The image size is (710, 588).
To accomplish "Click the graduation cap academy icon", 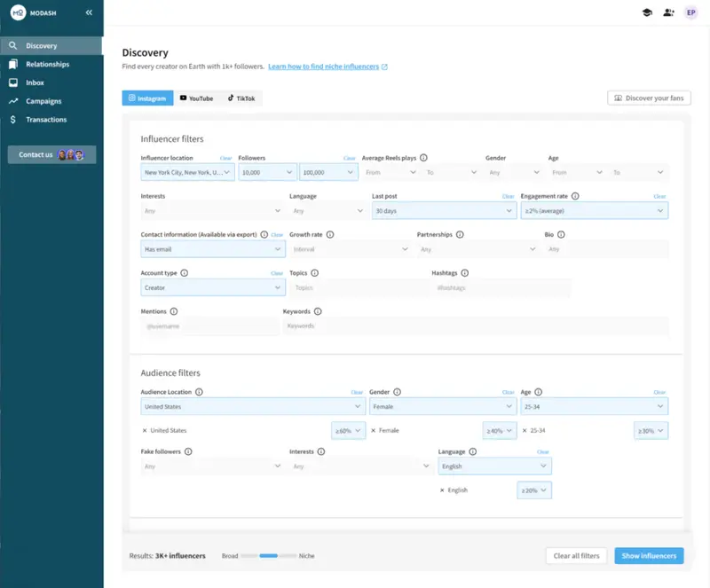I will tap(647, 13).
